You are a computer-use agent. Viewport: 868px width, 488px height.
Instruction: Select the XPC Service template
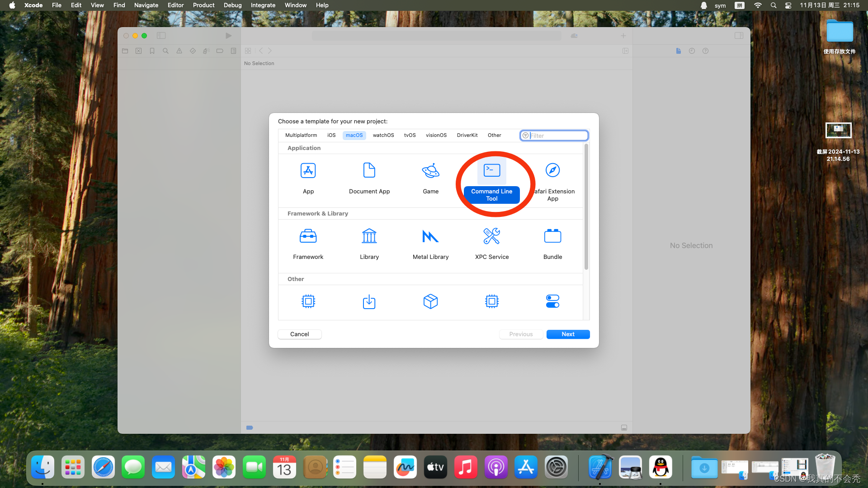pos(492,244)
